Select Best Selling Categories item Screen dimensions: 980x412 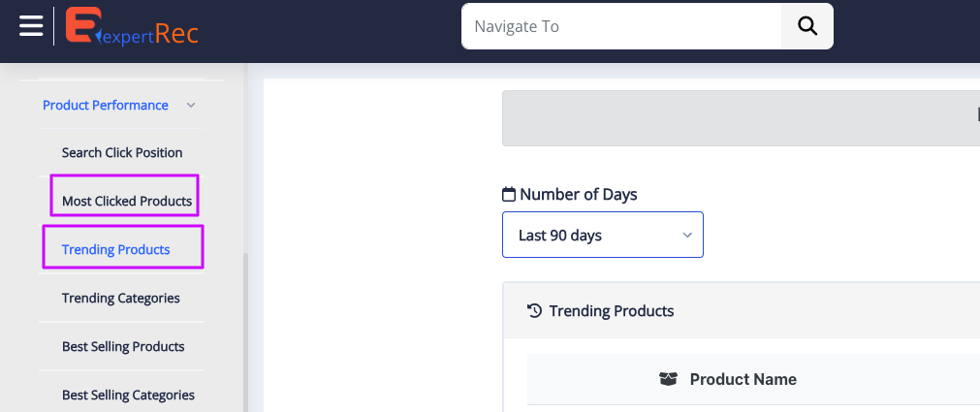click(128, 395)
